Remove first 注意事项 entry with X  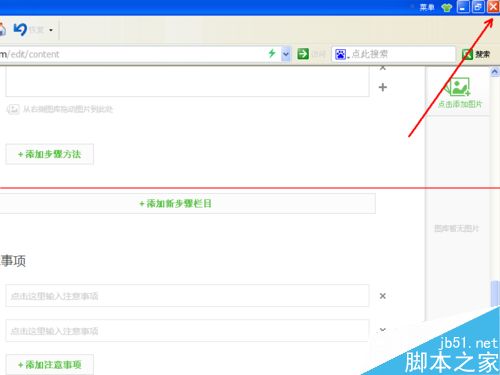[x=383, y=296]
